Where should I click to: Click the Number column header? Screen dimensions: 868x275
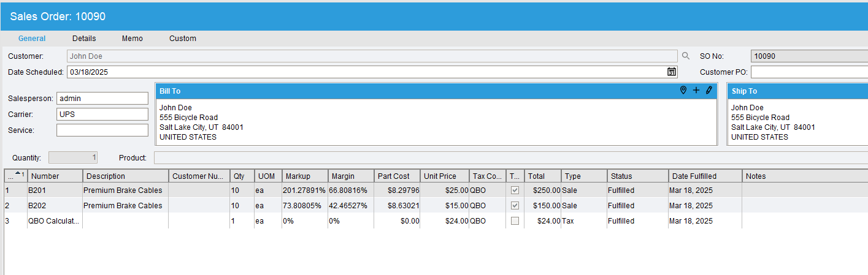55,176
